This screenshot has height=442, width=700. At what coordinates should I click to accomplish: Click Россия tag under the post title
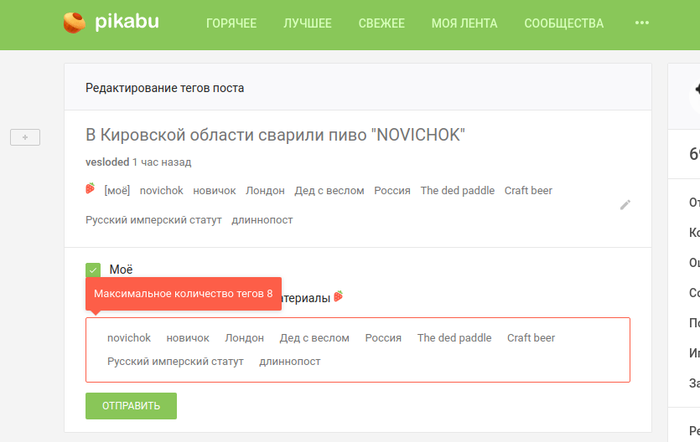(x=392, y=191)
